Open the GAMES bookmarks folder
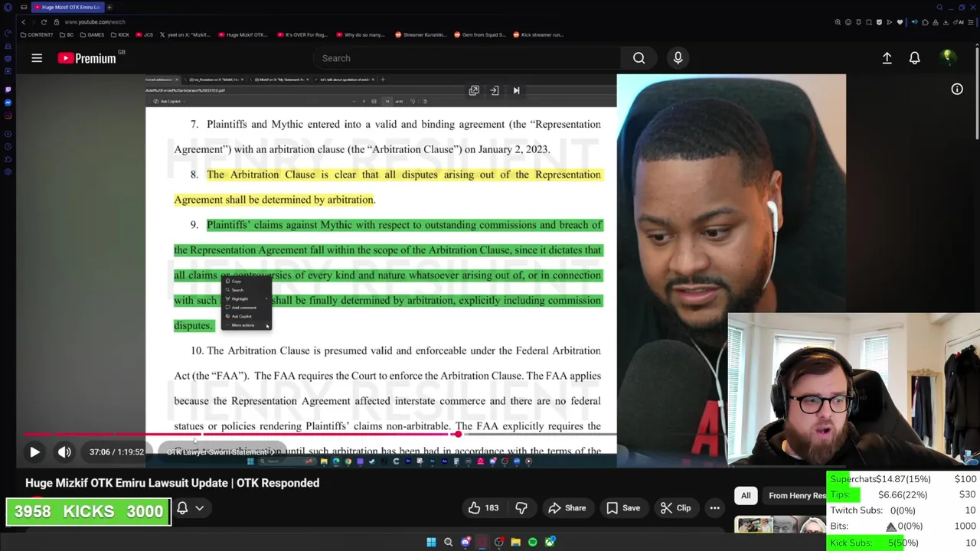This screenshot has width=980, height=551. coord(92,34)
